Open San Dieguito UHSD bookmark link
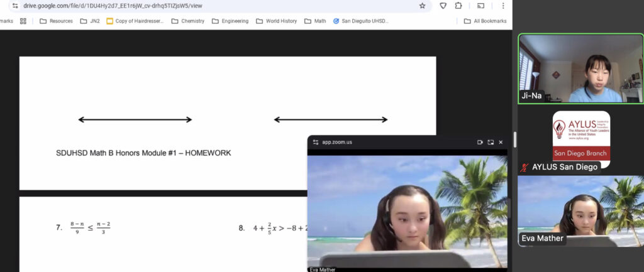This screenshot has width=644, height=272. (x=360, y=21)
